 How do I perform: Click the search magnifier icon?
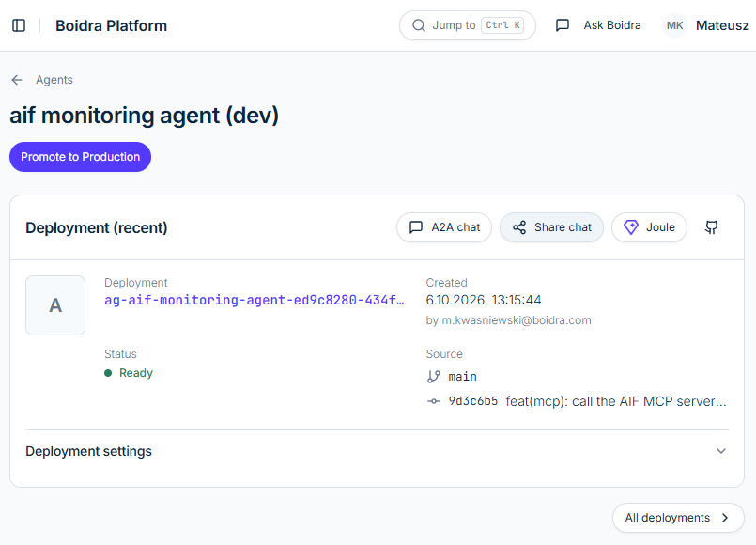tap(419, 25)
